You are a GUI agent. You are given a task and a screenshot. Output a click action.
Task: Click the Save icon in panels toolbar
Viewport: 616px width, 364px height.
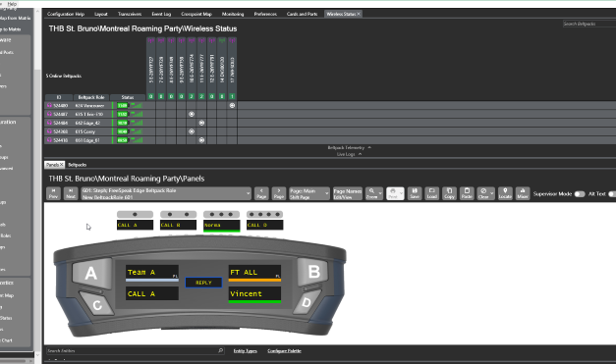click(x=415, y=193)
